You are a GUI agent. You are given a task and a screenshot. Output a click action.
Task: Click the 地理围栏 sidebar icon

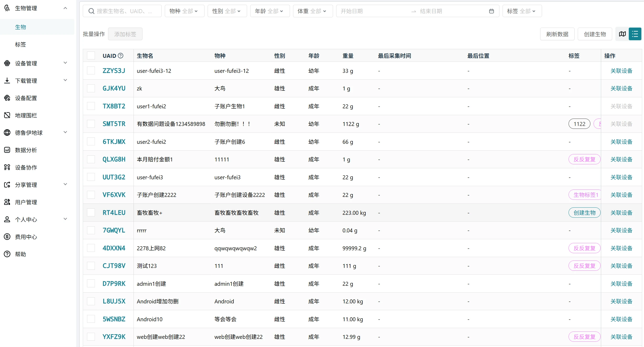7,115
